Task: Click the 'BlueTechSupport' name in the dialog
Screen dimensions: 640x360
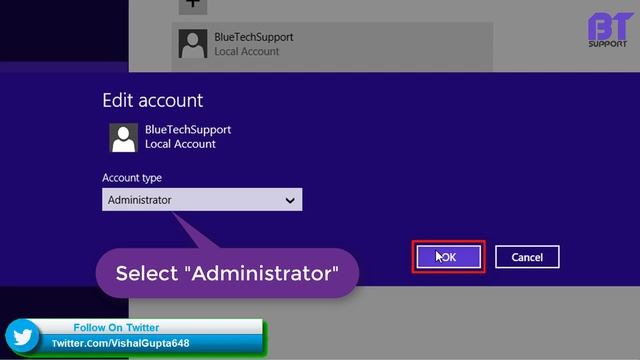Action: pyautogui.click(x=188, y=129)
